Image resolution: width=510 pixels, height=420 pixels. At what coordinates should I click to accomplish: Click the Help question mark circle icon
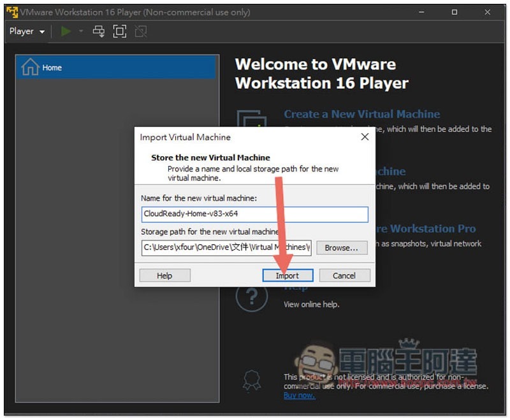[251, 297]
